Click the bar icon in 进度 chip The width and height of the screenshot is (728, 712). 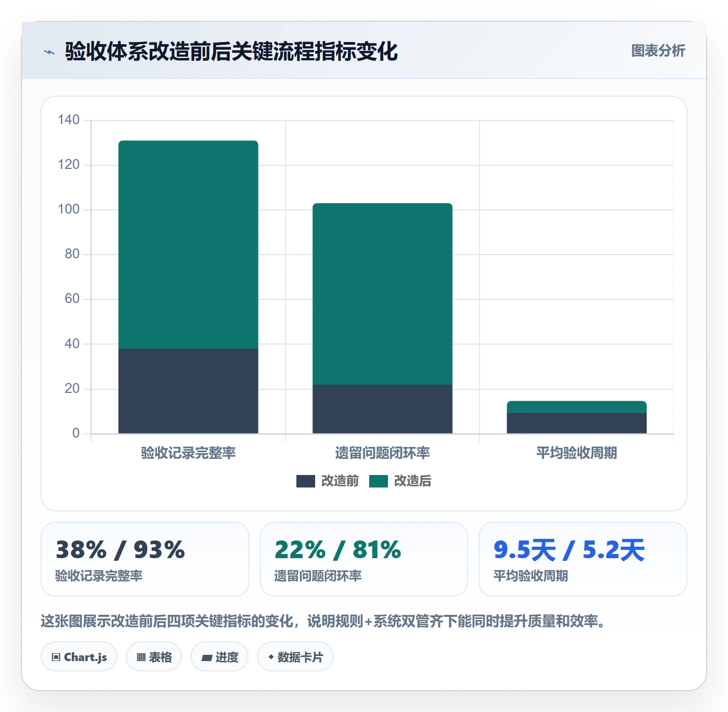[206, 658]
